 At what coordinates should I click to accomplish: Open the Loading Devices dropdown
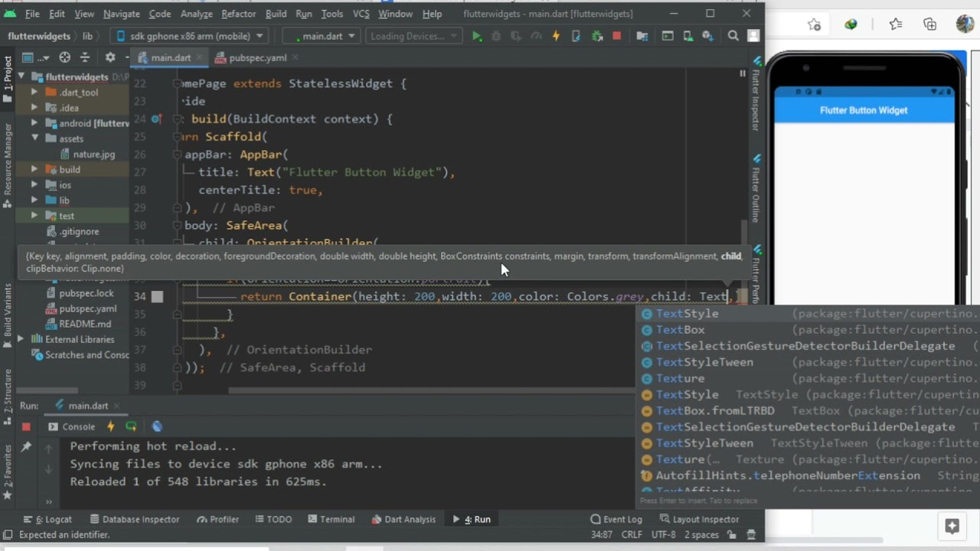[x=412, y=36]
